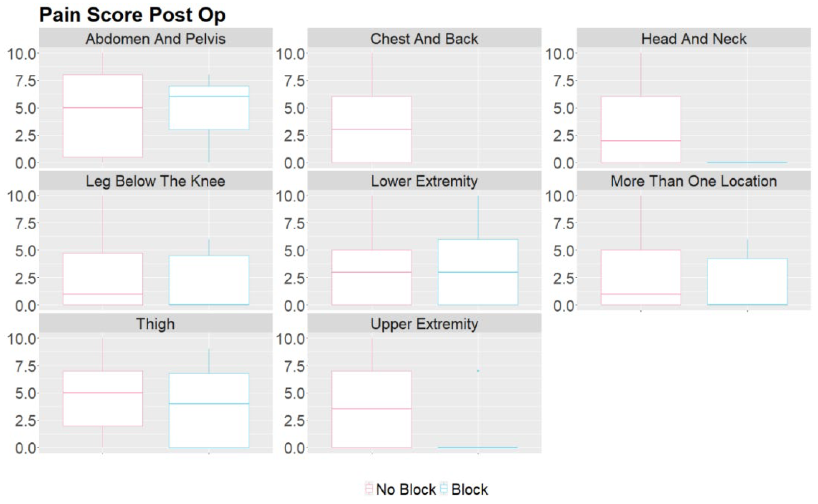The image size is (818, 504).
Task: Select the Chest And Back panel header
Action: (424, 39)
